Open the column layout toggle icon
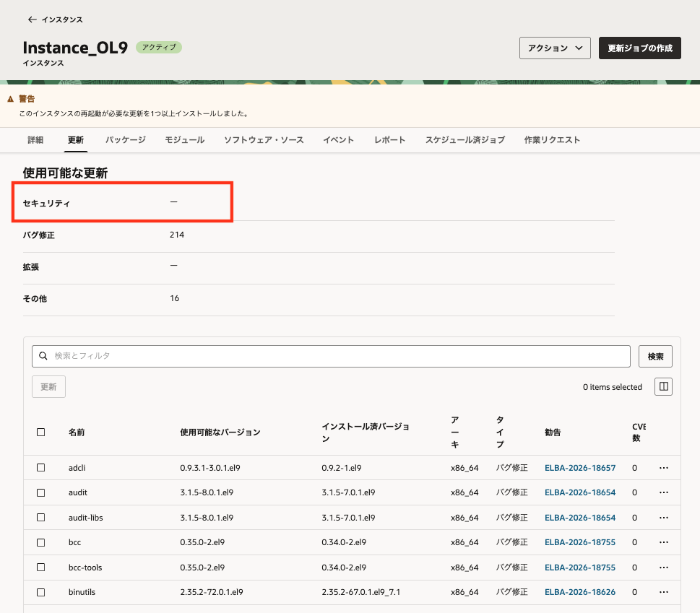The height and width of the screenshot is (613, 700). (x=663, y=387)
